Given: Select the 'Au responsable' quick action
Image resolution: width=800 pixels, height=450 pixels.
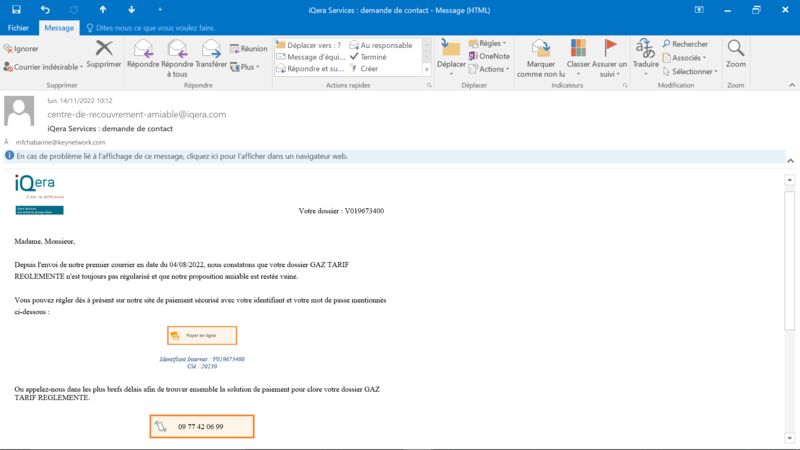Looking at the screenshot, I should [x=381, y=45].
